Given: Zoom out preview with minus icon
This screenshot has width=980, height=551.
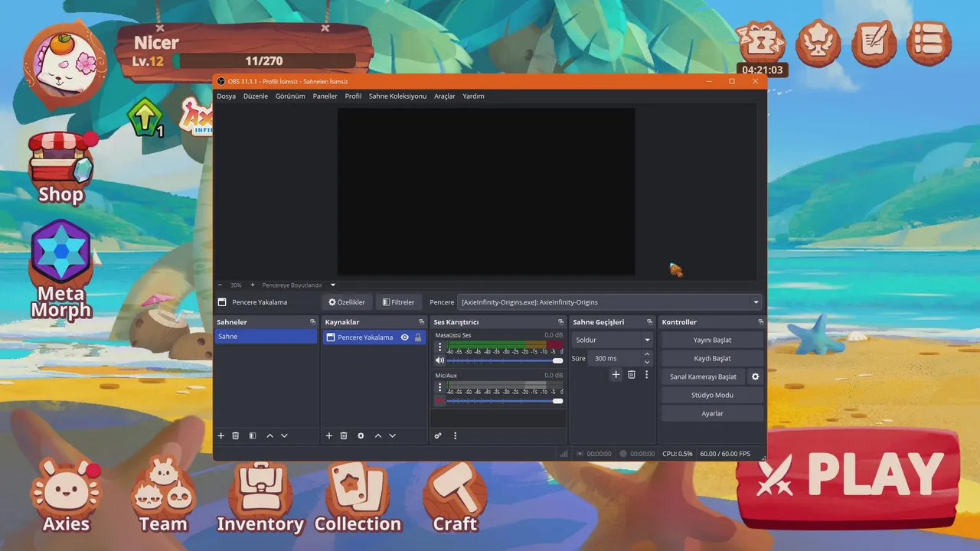Looking at the screenshot, I should pyautogui.click(x=220, y=285).
